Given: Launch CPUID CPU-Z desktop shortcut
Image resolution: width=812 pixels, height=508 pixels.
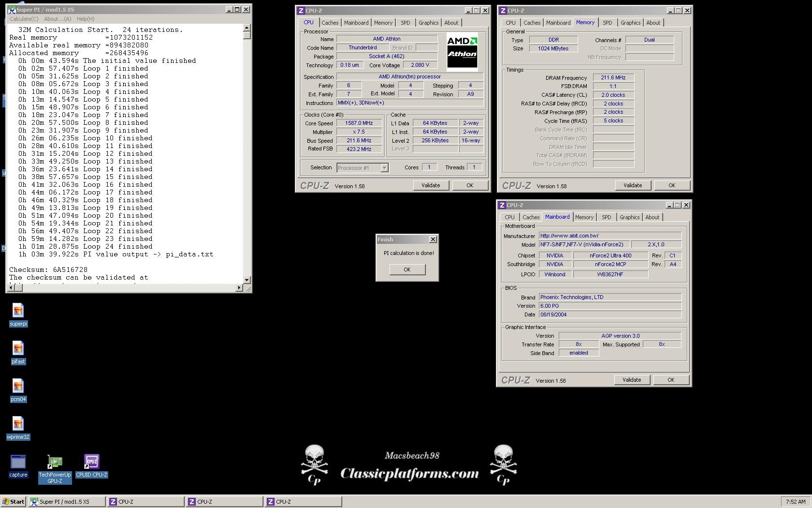Looking at the screenshot, I should pyautogui.click(x=91, y=466).
